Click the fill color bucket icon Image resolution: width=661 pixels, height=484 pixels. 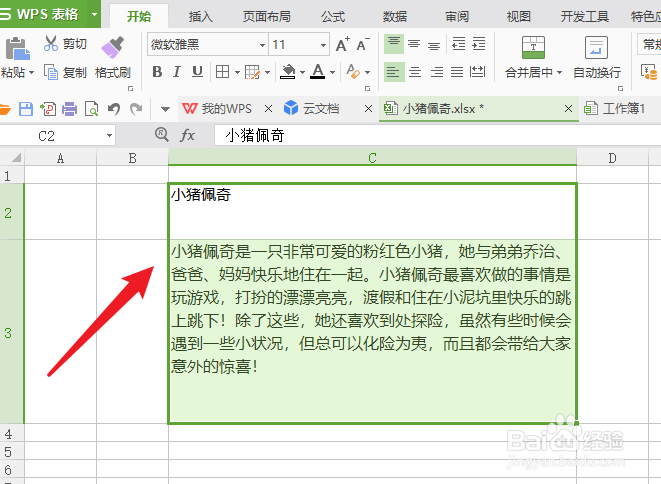point(288,72)
